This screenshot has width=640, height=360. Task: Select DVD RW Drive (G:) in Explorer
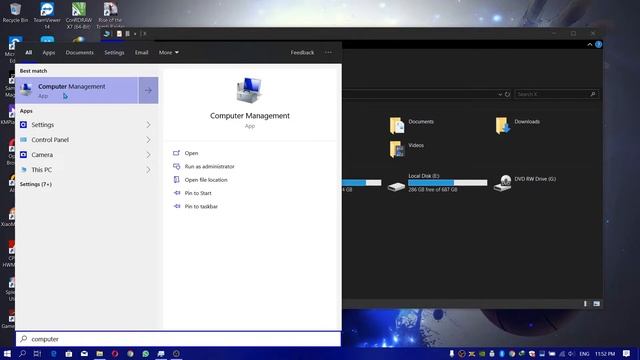(x=525, y=183)
